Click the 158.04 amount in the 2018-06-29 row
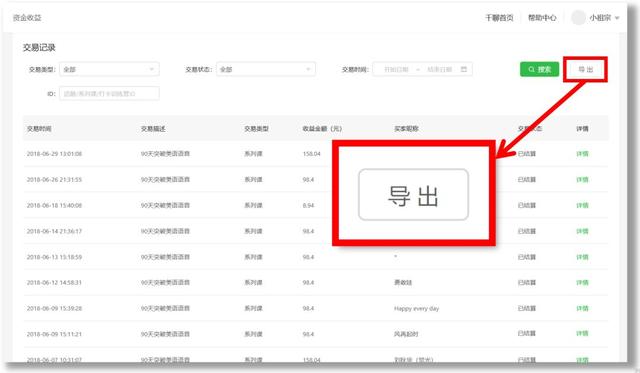 [x=311, y=154]
